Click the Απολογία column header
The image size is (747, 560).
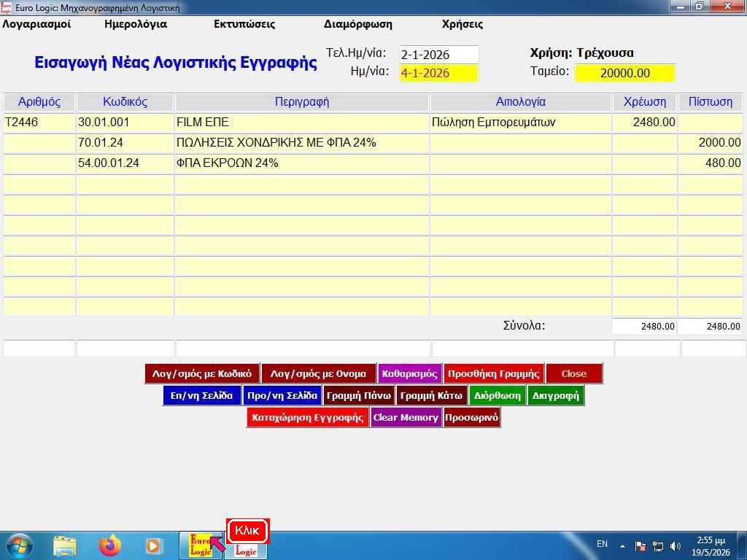tap(520, 102)
